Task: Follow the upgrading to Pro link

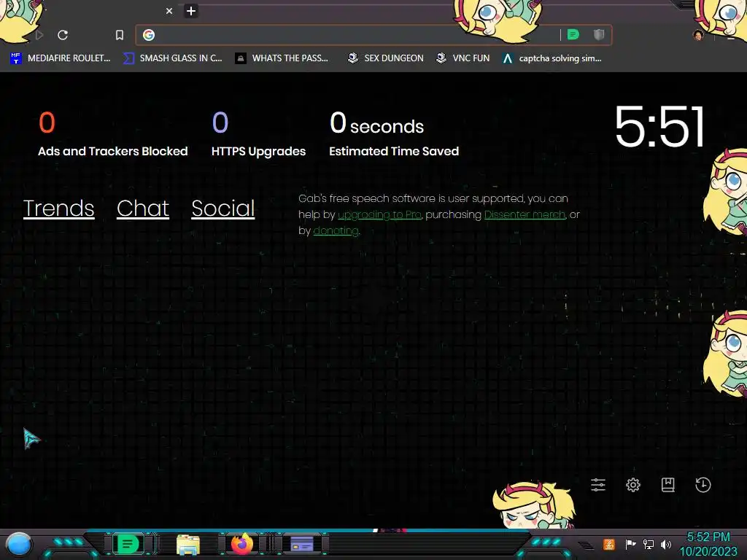Action: click(x=379, y=215)
